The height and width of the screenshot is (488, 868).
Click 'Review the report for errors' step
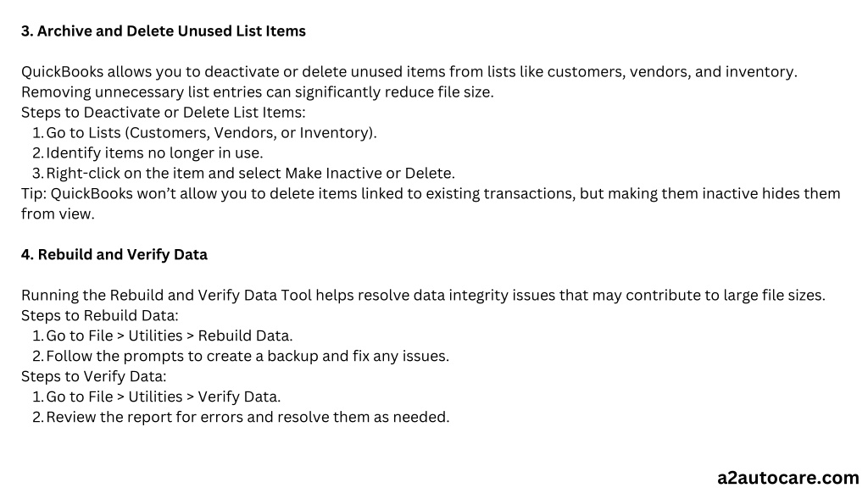(248, 417)
